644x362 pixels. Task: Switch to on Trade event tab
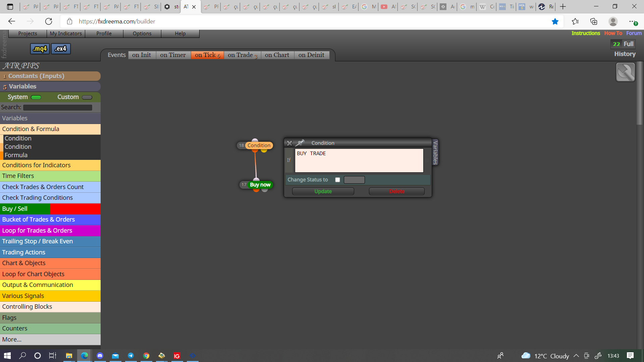coord(242,55)
